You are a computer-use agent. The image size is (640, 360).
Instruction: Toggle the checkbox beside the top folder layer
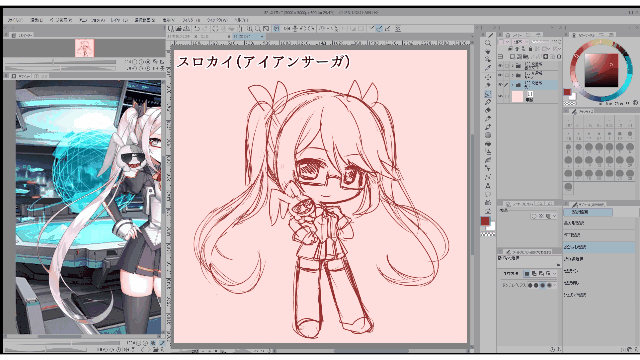507,65
